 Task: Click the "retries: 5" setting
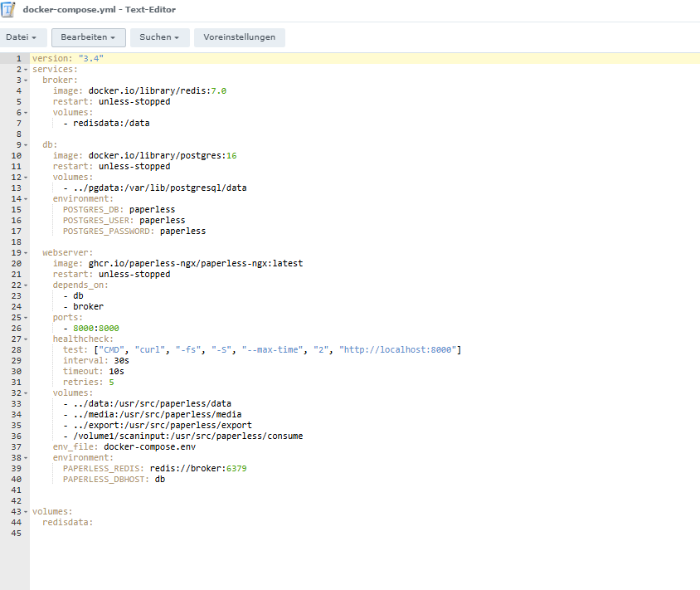[89, 383]
